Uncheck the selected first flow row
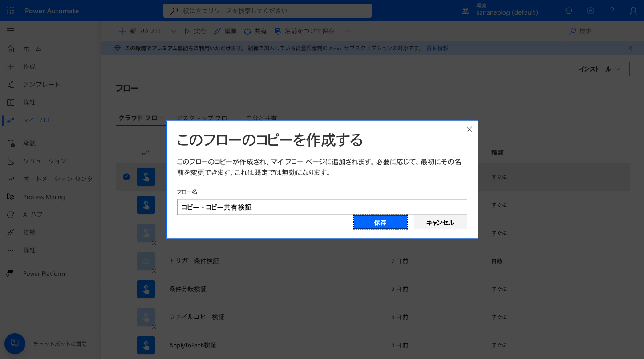 pos(126,177)
